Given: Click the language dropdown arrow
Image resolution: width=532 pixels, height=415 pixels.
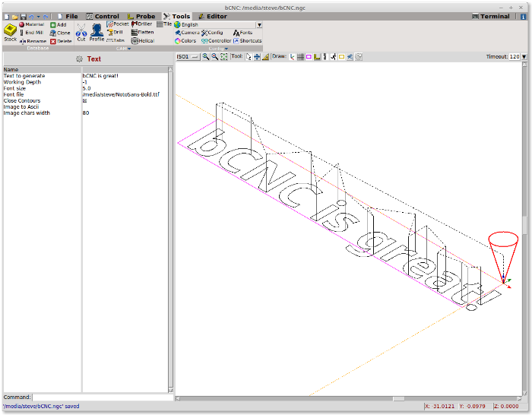Looking at the screenshot, I should pyautogui.click(x=260, y=25).
